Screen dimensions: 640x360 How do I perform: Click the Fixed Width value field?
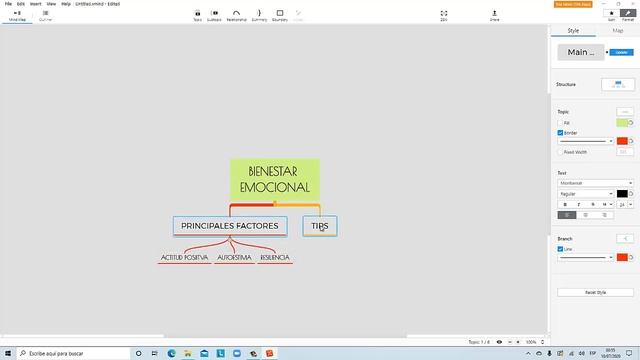click(625, 152)
